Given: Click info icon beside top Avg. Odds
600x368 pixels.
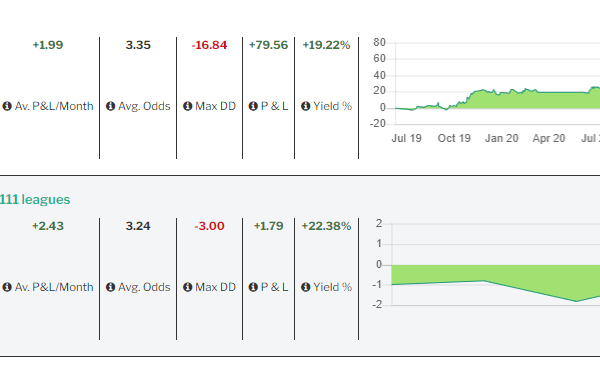Looking at the screenshot, I should 111,106.
